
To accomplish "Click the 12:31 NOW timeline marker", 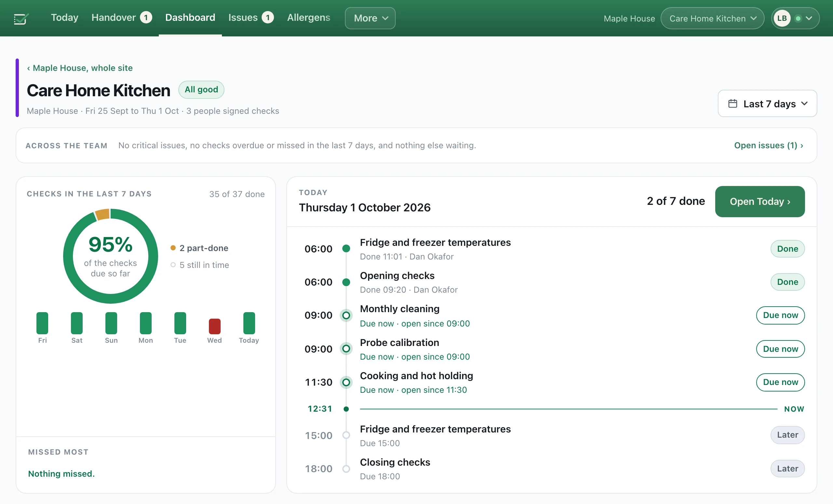I will [346, 409].
